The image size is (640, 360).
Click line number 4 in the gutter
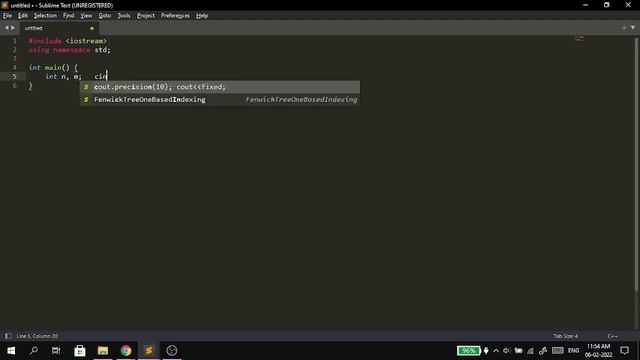tap(14, 67)
